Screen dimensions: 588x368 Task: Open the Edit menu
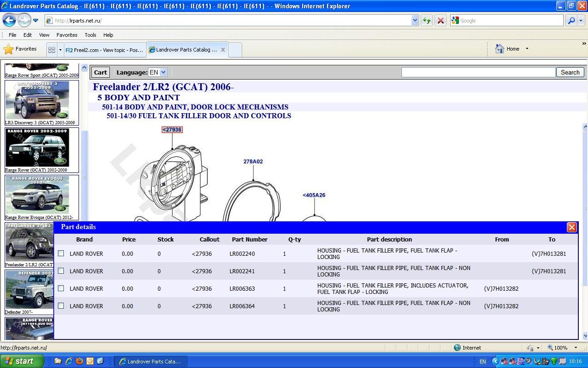click(x=28, y=35)
